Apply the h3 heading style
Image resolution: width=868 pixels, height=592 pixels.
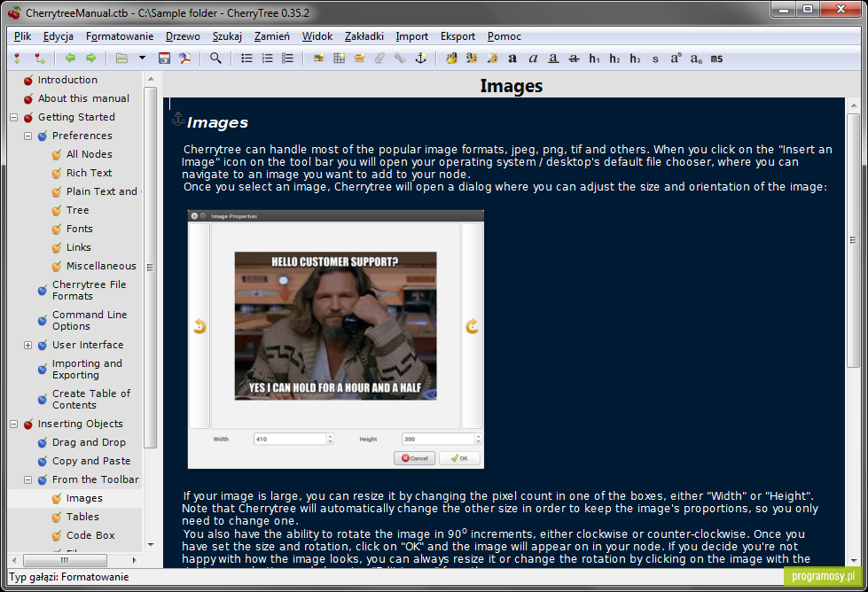pyautogui.click(x=636, y=58)
